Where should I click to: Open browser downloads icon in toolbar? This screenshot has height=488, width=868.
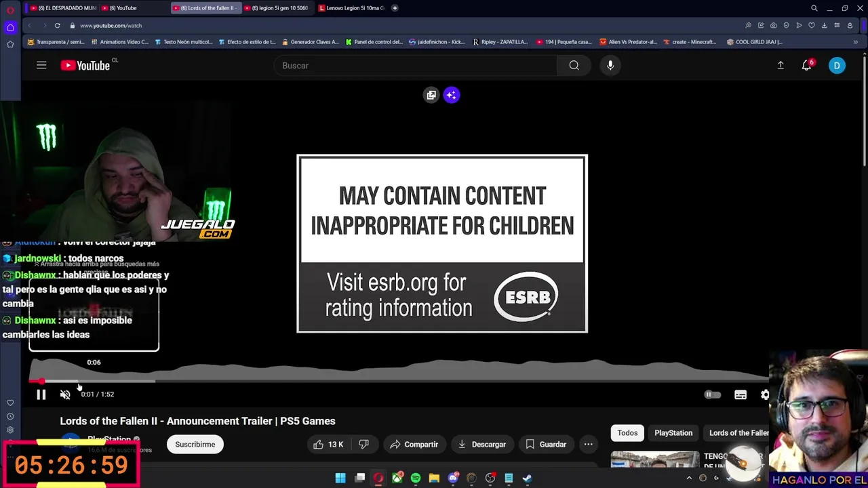[x=824, y=26]
